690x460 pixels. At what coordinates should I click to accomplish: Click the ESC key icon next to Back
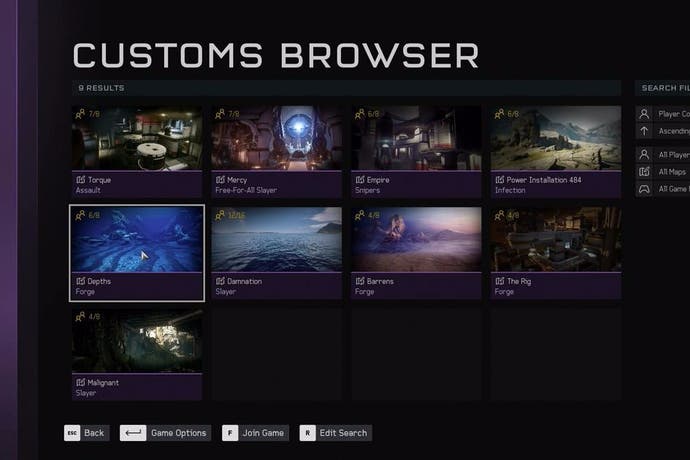[72, 433]
